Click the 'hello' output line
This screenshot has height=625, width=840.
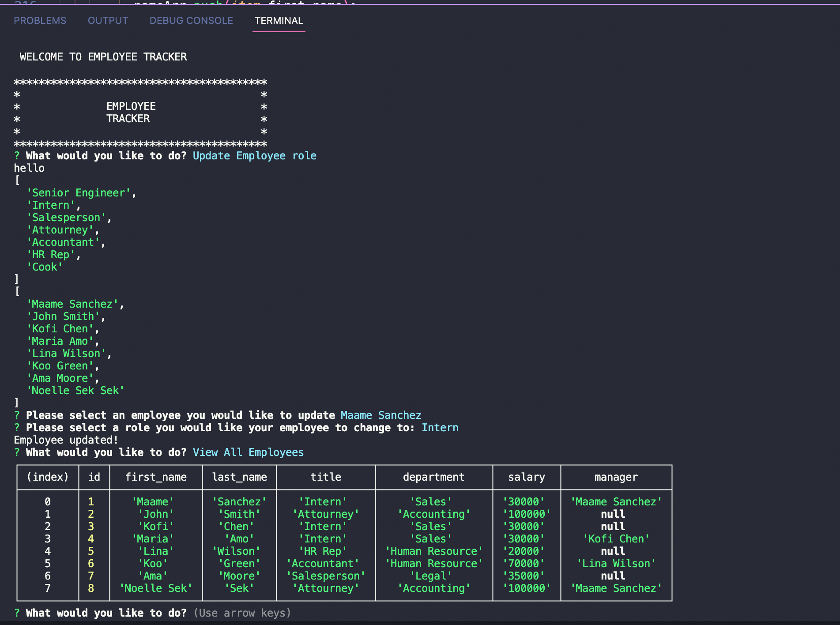(x=29, y=168)
